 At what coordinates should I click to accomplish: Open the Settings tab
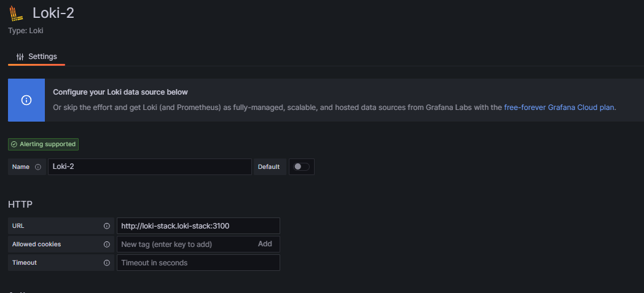tap(36, 57)
